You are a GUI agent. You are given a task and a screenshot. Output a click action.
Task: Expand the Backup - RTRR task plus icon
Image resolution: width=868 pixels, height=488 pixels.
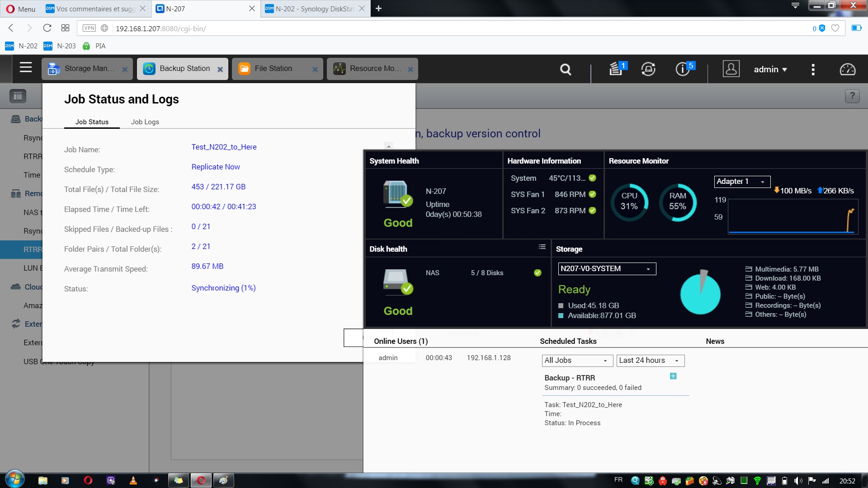click(673, 376)
